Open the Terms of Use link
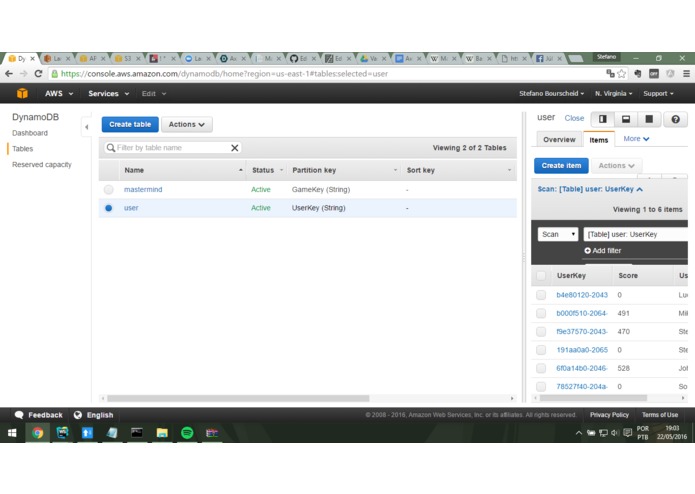This screenshot has height=494, width=695. (660, 415)
